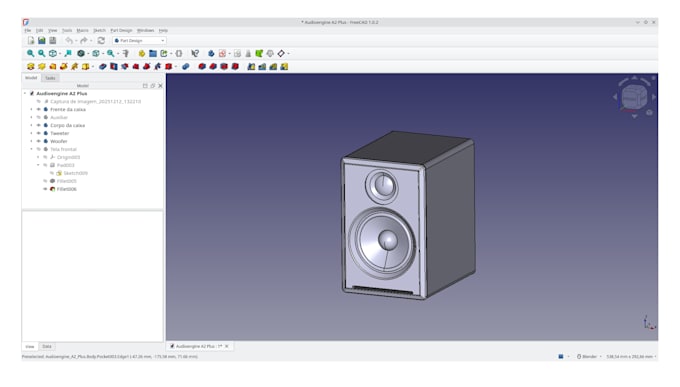Click the Fit selection zoom icon
Image resolution: width=680 pixels, height=387 pixels.
(x=41, y=53)
